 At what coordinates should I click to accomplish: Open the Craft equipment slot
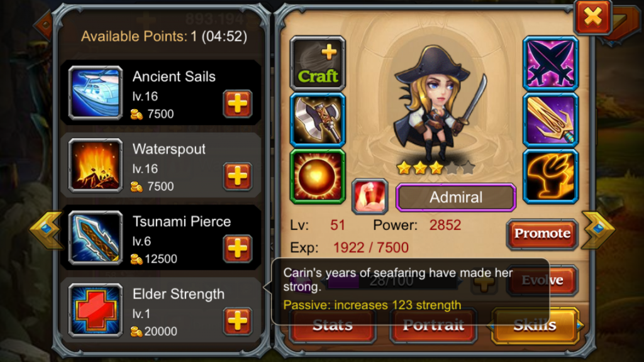tap(318, 63)
